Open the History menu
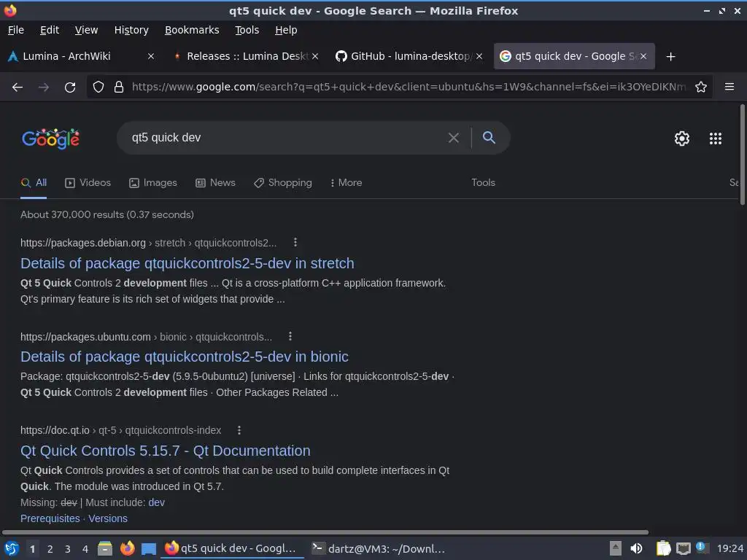Viewport: 747px width, 560px height. tap(131, 30)
